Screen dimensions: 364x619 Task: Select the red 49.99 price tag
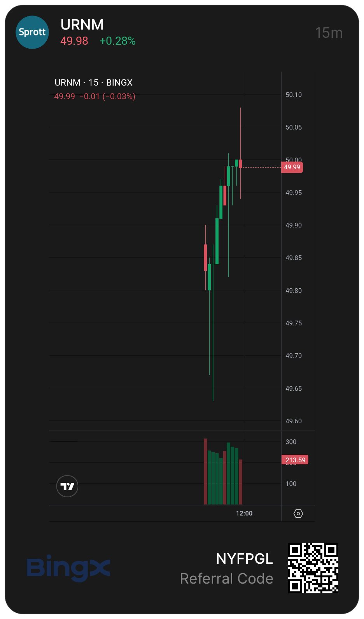click(x=292, y=167)
